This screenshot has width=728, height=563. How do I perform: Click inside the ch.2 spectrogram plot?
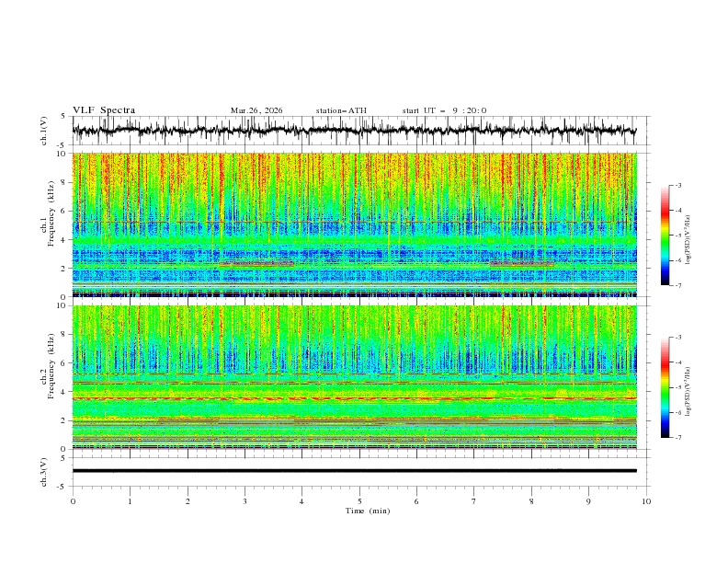[x=354, y=377]
